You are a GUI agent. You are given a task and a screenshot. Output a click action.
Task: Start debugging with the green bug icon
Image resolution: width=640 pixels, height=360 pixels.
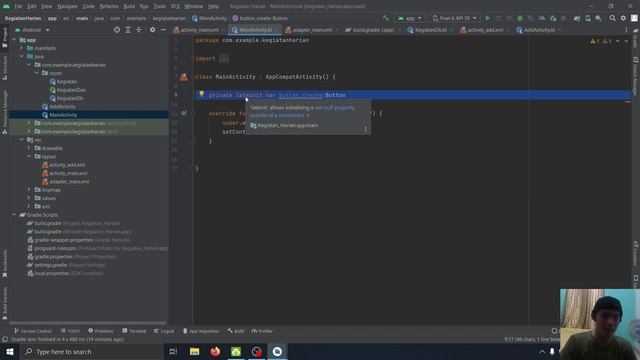pos(520,18)
